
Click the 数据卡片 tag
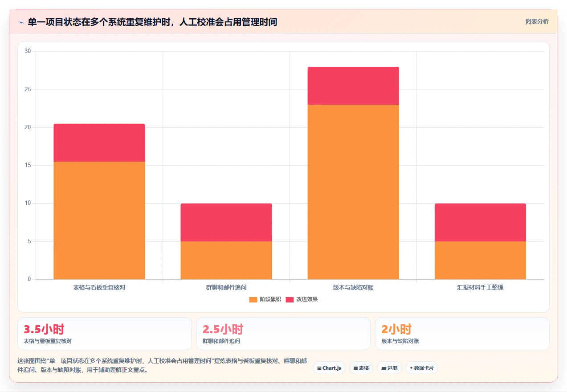click(422, 368)
